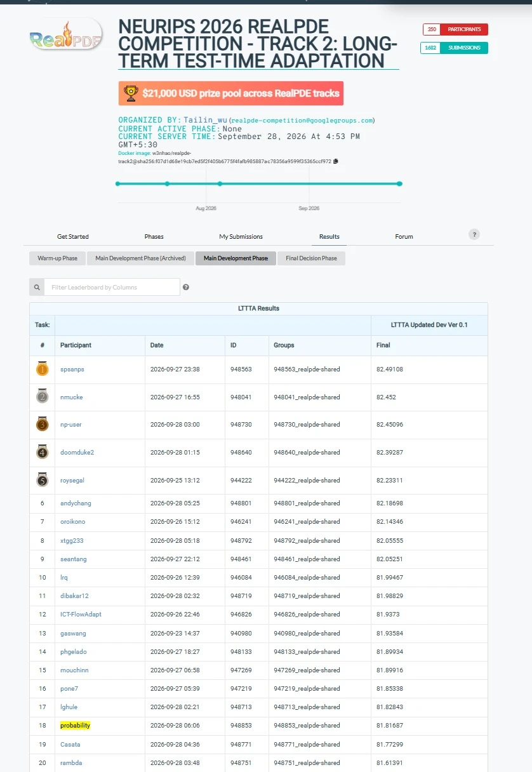Click the competition title heading
Screen dimensions: 532x772
click(258, 44)
